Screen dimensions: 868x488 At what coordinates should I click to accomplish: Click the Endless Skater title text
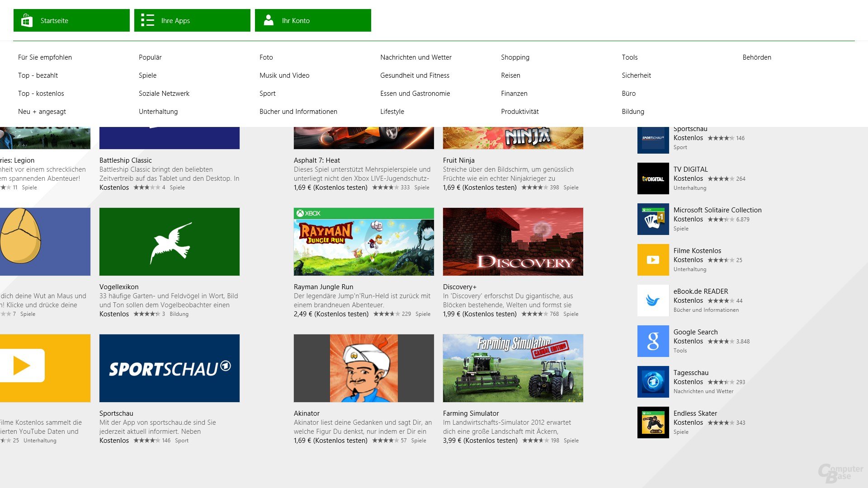pyautogui.click(x=695, y=413)
